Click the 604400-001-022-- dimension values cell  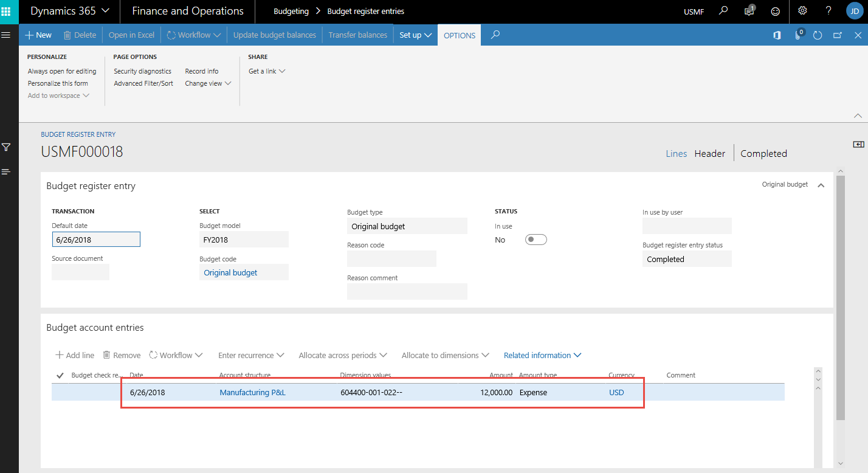pyautogui.click(x=371, y=392)
